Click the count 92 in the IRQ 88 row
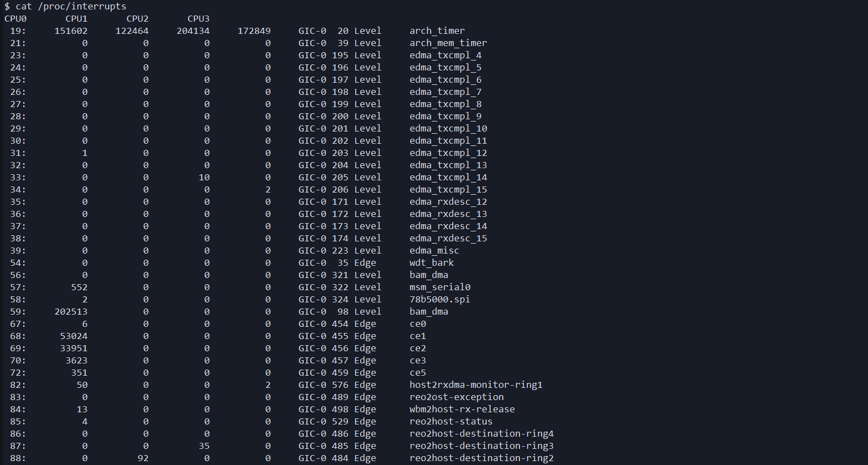 (x=143, y=458)
